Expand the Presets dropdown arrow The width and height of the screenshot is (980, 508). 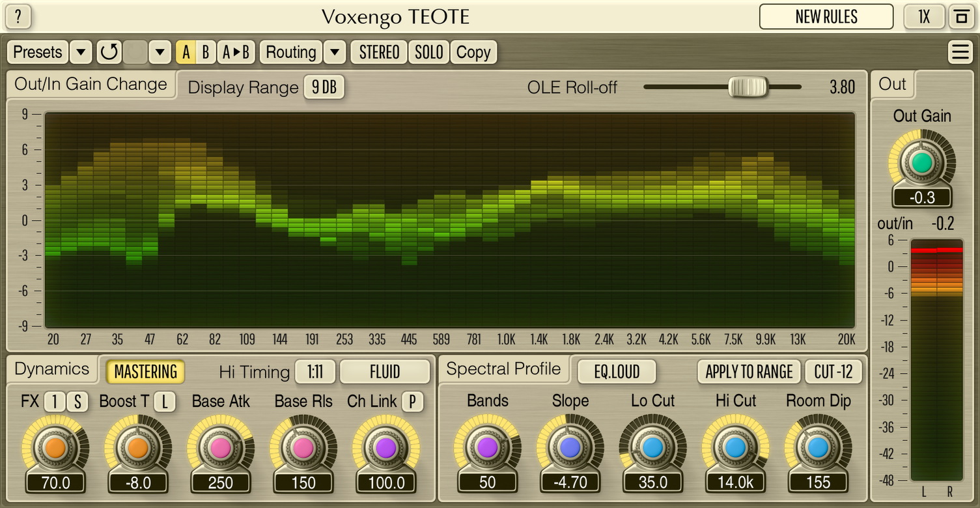(81, 52)
